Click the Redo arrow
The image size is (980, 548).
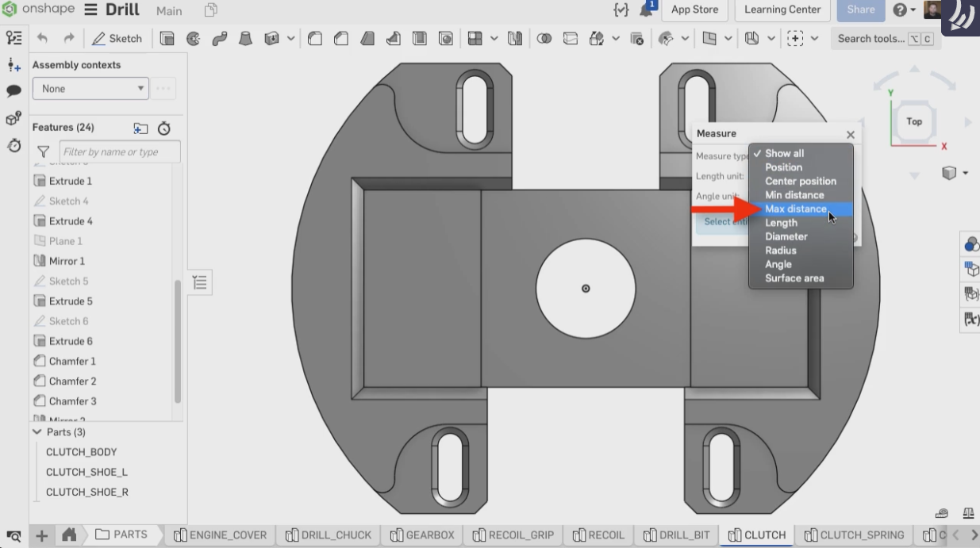[x=69, y=38]
